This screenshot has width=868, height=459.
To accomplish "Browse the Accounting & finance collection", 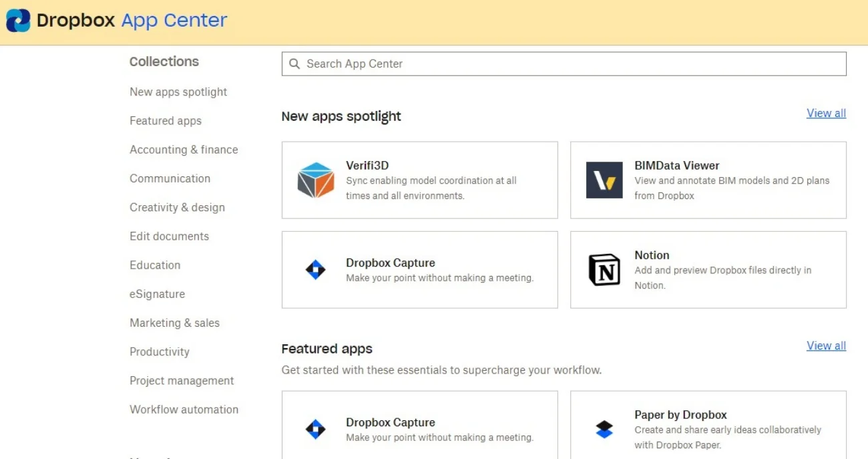I will pos(184,150).
